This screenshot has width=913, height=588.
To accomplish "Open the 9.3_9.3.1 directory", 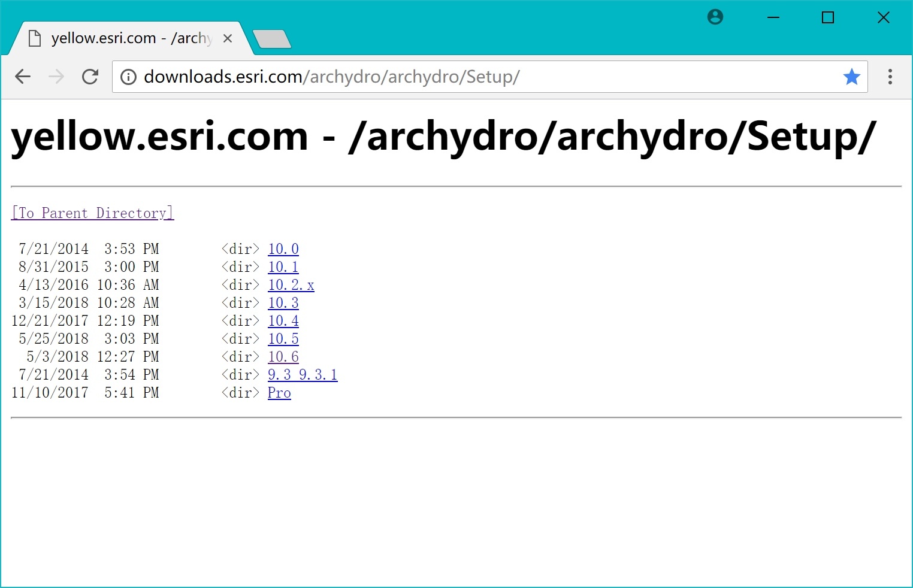I will point(303,374).
